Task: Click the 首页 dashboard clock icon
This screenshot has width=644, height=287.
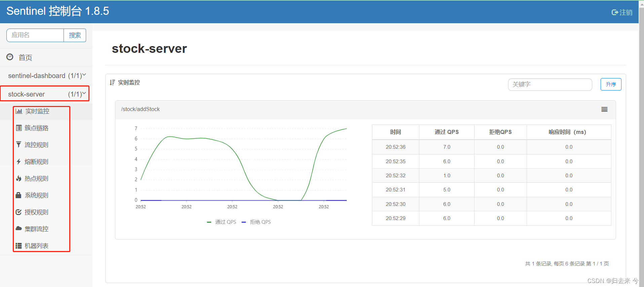Action: pyautogui.click(x=10, y=57)
